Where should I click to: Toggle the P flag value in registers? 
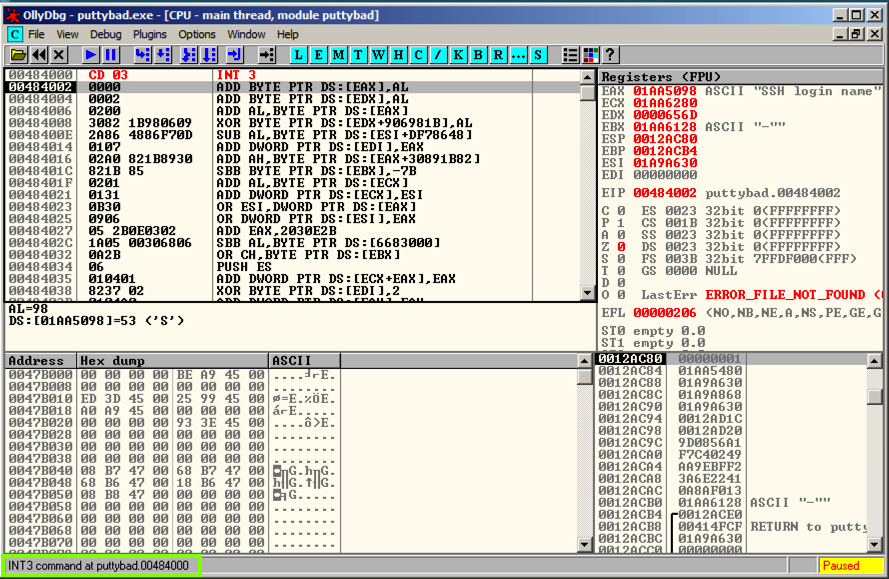point(621,222)
